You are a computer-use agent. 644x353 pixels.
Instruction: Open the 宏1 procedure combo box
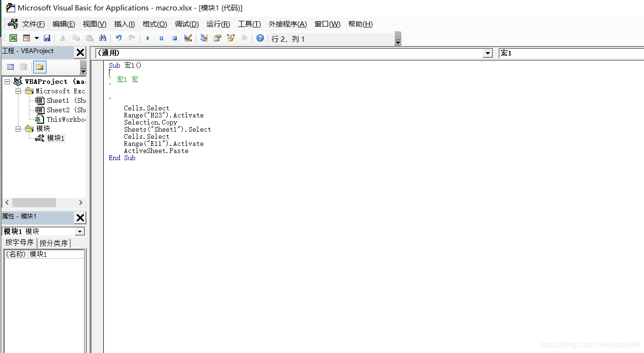coord(571,53)
